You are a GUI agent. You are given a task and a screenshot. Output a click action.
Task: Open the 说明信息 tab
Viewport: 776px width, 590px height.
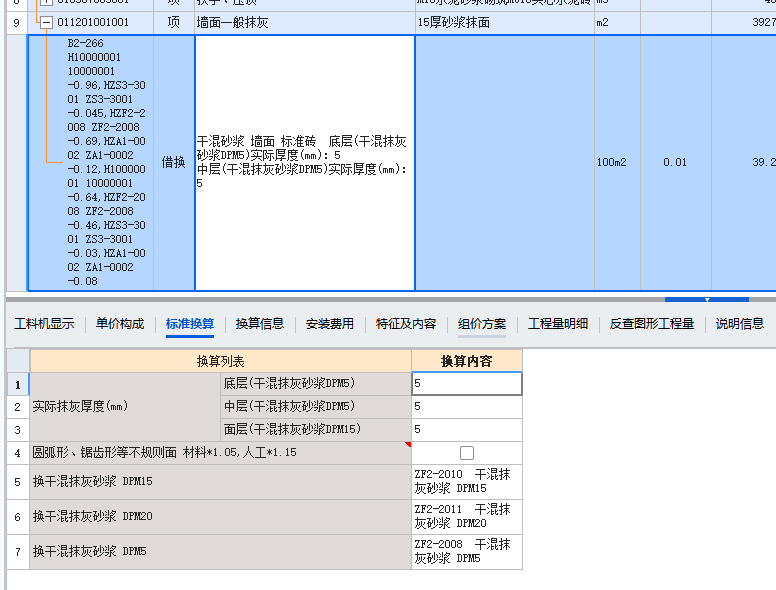coord(739,324)
